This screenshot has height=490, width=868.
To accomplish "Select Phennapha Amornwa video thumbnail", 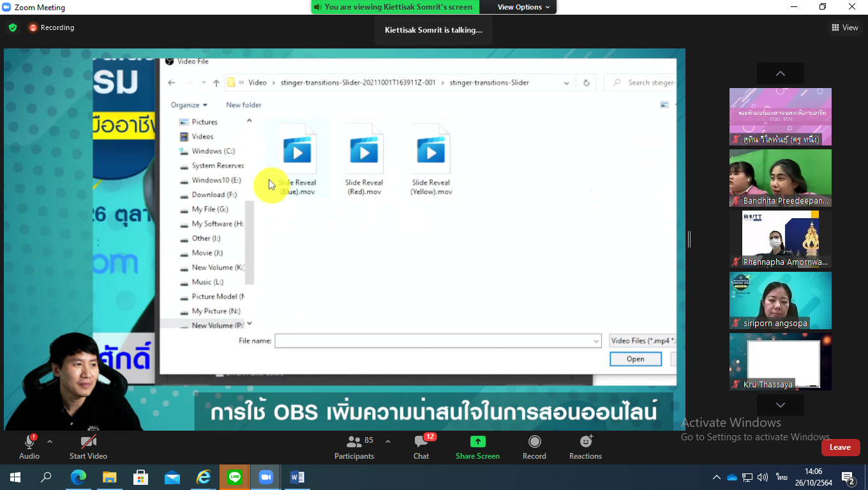I will click(x=781, y=239).
